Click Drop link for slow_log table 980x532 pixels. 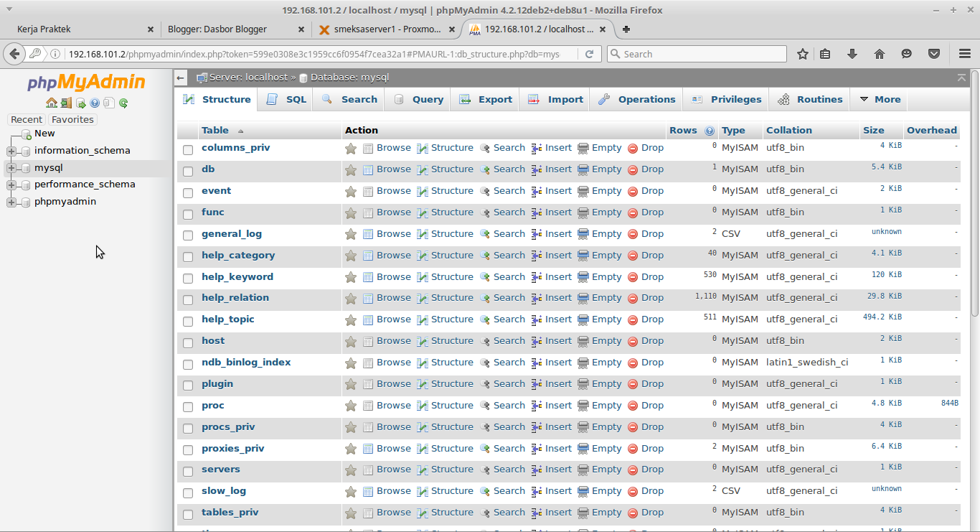652,491
